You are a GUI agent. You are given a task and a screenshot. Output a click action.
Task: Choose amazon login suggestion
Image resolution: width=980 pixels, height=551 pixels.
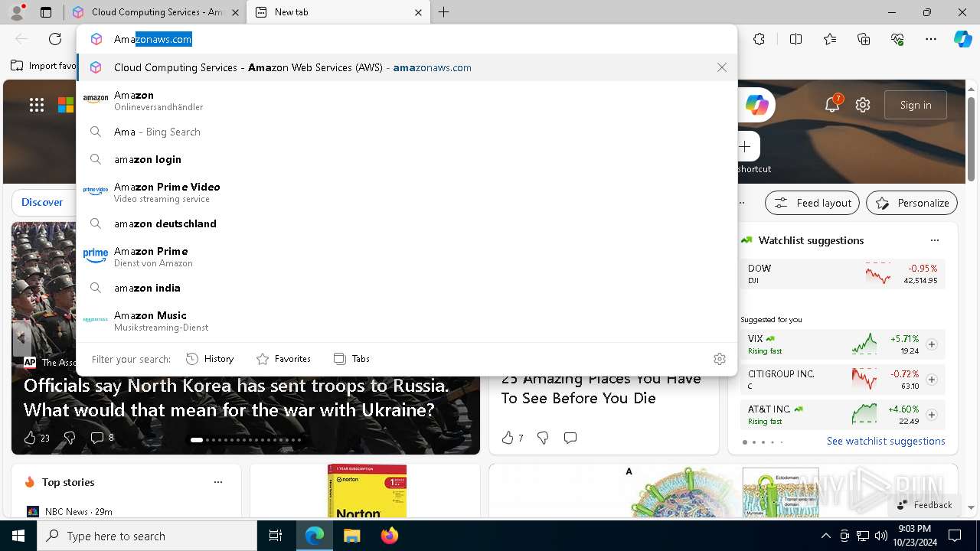[x=407, y=159]
